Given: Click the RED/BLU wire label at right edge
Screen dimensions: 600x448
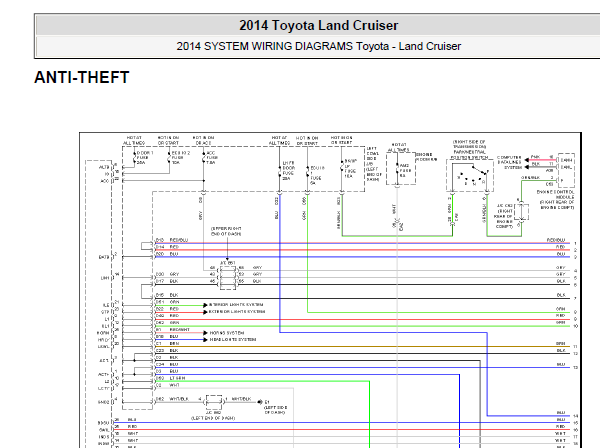Looking at the screenshot, I should coord(556,240).
